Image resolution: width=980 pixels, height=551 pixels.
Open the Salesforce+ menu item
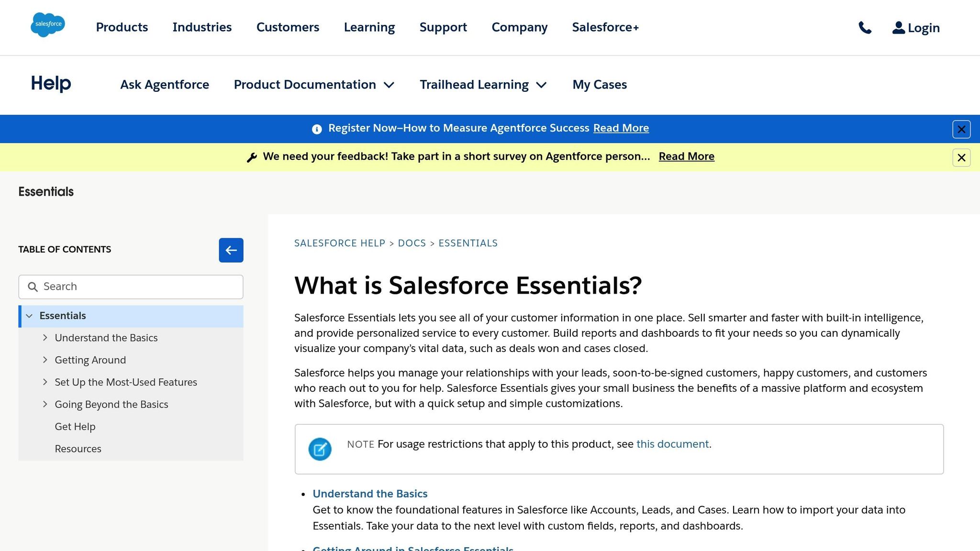[605, 27]
